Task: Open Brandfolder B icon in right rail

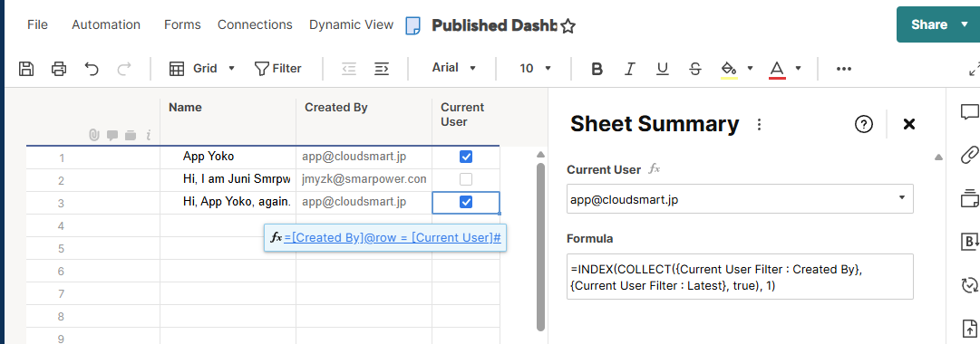Action: coord(969,241)
